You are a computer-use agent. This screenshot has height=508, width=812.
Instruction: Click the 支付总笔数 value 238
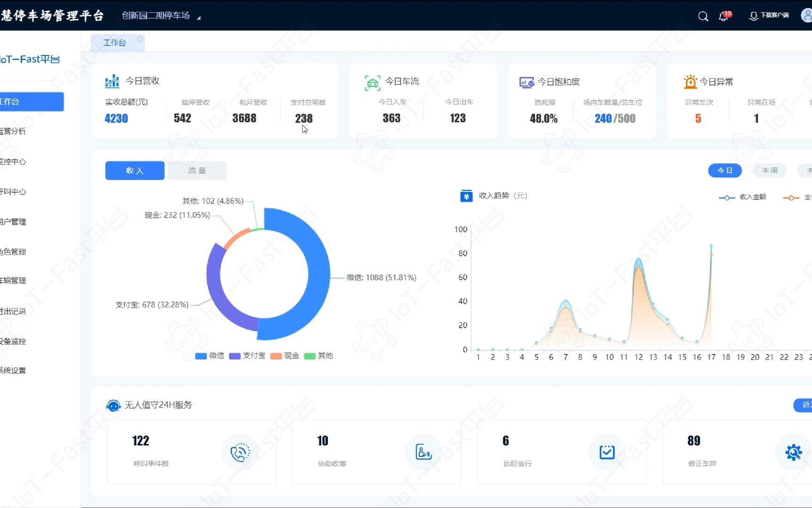pos(304,119)
